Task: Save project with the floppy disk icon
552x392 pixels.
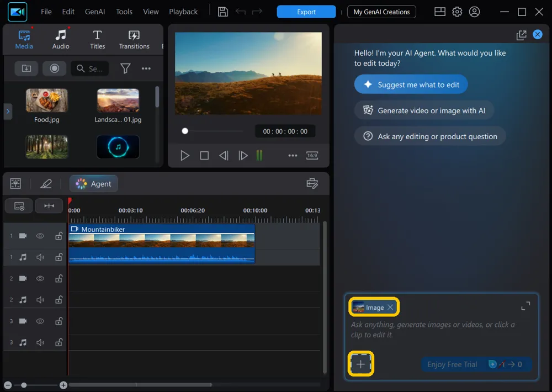Action: [x=223, y=12]
